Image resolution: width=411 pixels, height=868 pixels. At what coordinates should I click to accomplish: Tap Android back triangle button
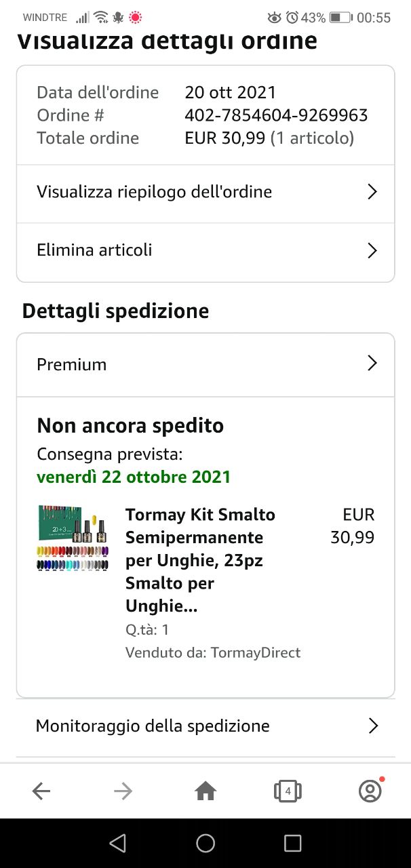(x=118, y=843)
